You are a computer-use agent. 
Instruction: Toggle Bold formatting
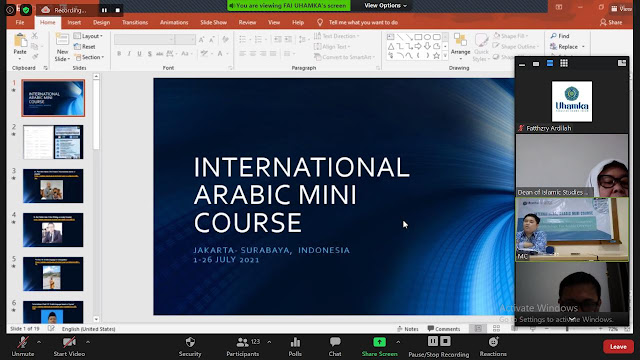click(x=119, y=53)
